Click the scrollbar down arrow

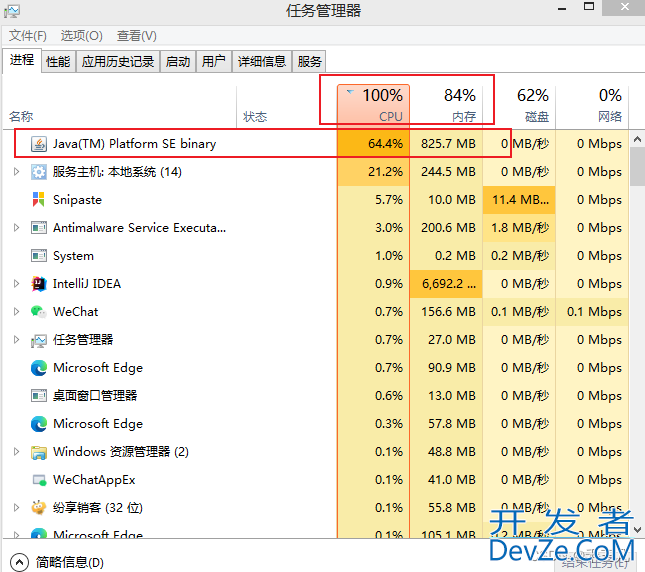637,530
